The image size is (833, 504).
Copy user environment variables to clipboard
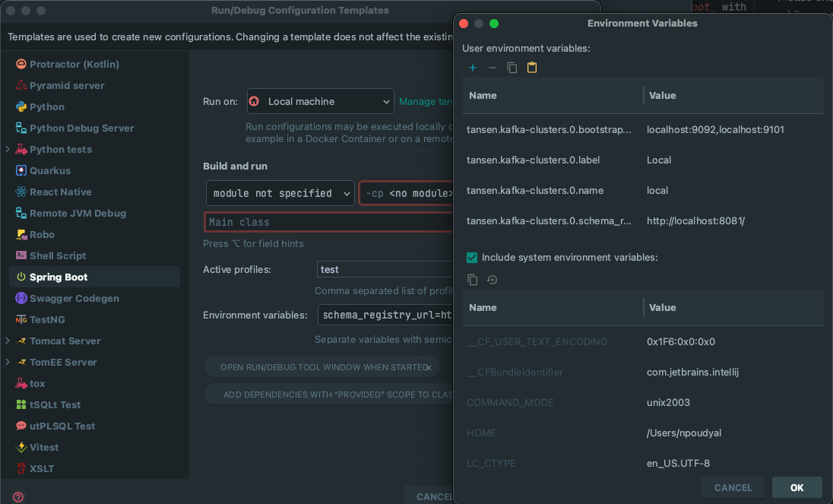tap(512, 68)
